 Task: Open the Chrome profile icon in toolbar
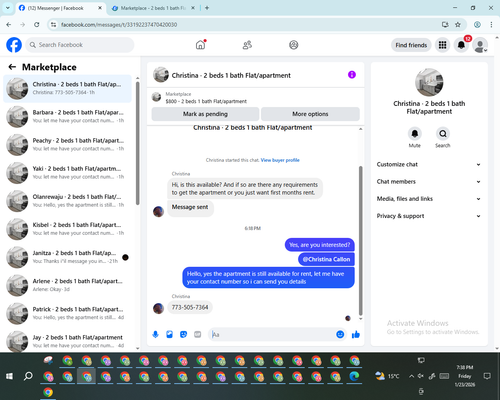coord(477,25)
